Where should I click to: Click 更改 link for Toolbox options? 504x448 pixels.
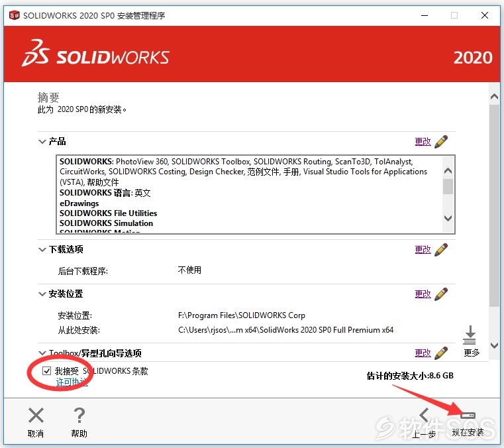[x=423, y=353]
